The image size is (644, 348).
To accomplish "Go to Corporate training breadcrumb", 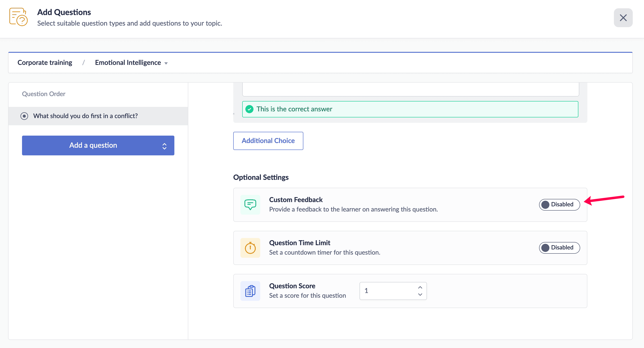I will pyautogui.click(x=45, y=63).
